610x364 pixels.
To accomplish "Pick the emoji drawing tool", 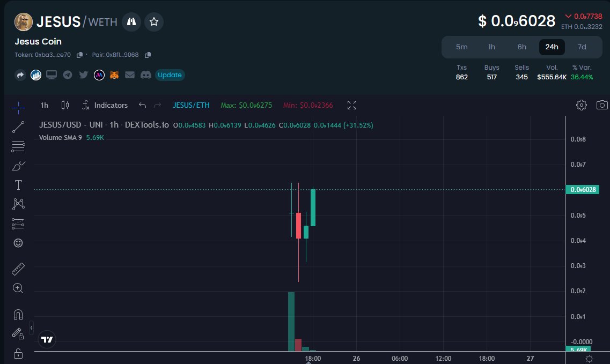I will (18, 243).
